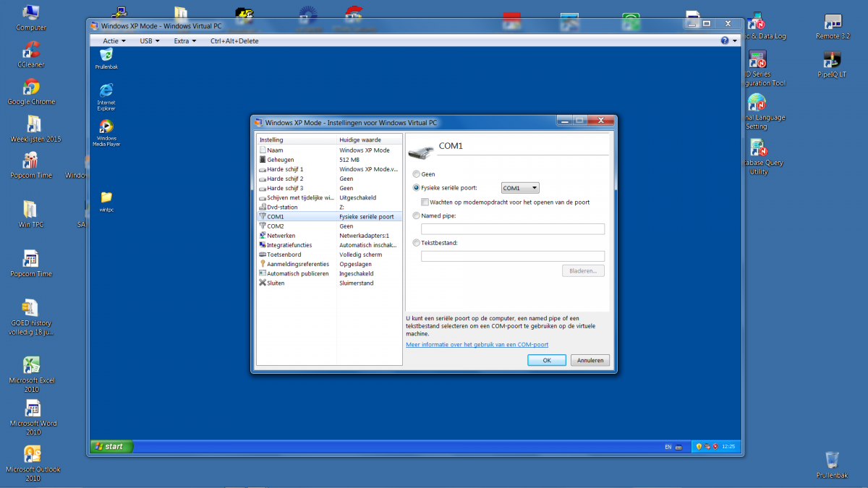Click the Huidige waarde column header
This screenshot has height=488, width=868.
click(x=370, y=140)
